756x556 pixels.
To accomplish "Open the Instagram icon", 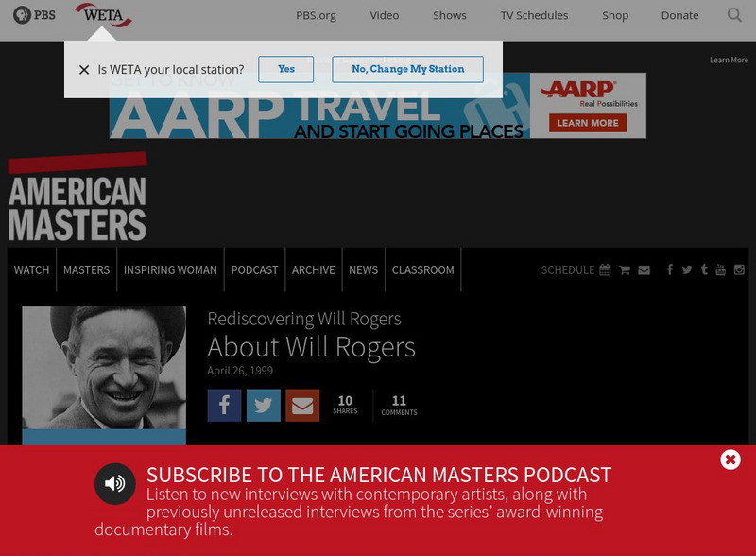I will (x=738, y=269).
